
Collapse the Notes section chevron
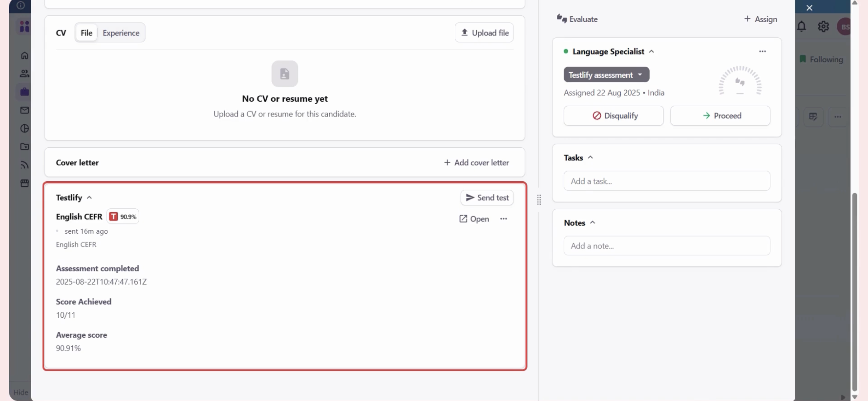[593, 222]
